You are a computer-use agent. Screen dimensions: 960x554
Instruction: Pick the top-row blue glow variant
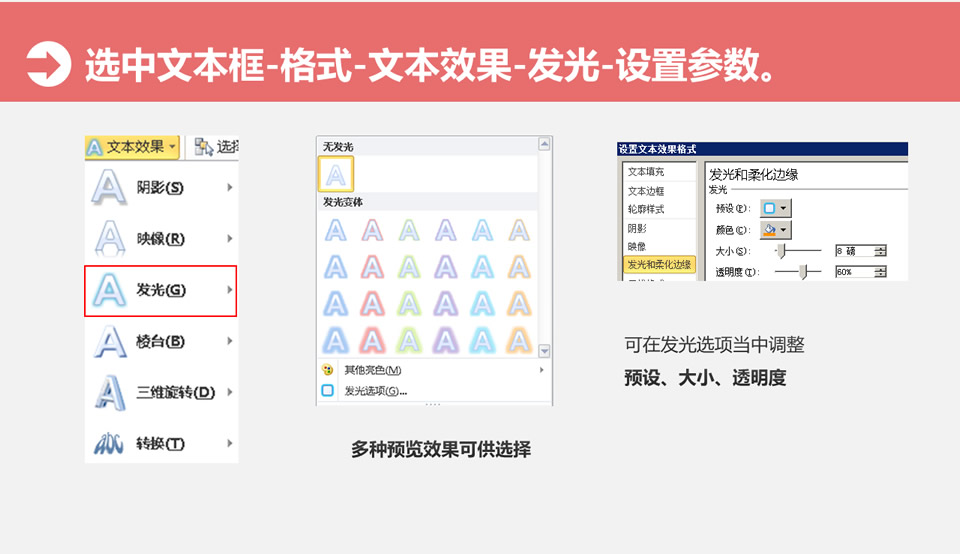click(336, 231)
